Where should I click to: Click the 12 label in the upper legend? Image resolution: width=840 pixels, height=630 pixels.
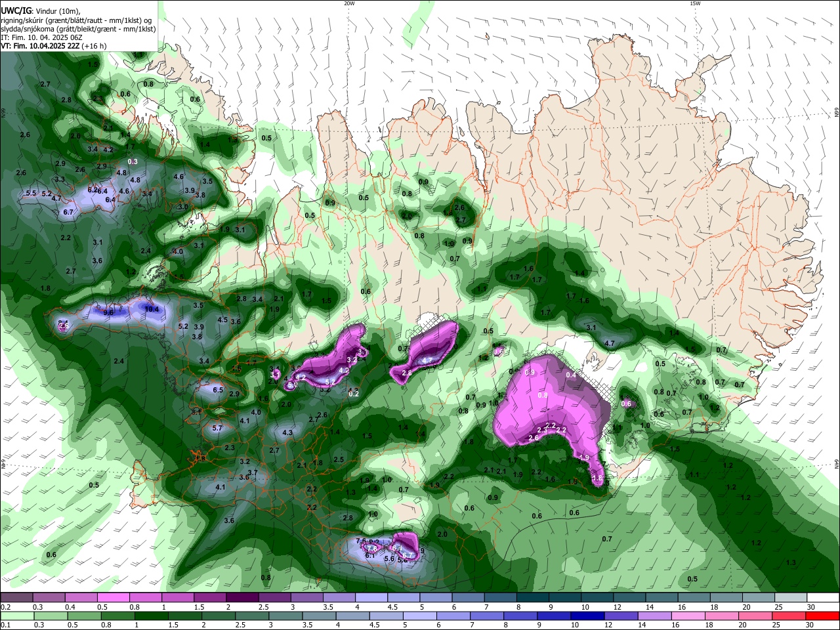click(x=618, y=607)
